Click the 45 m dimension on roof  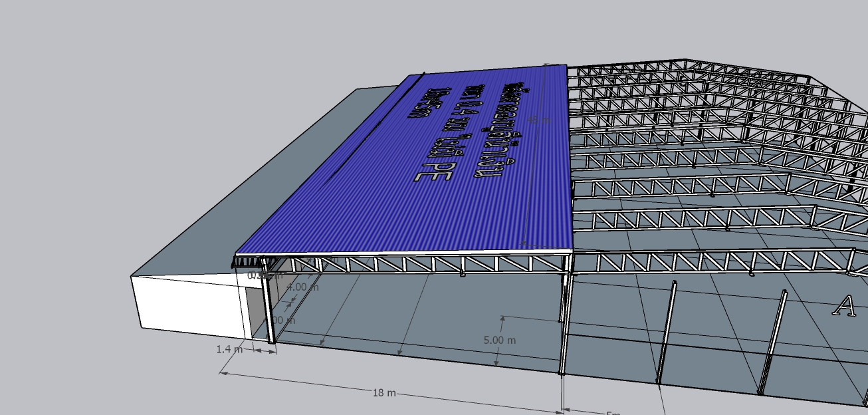coord(538,120)
